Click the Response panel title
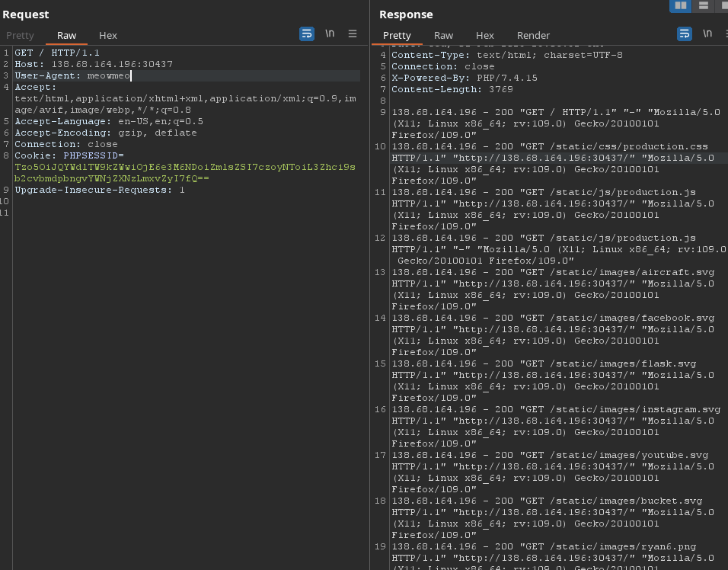Screen dimensions: 728x570 [x=406, y=14]
